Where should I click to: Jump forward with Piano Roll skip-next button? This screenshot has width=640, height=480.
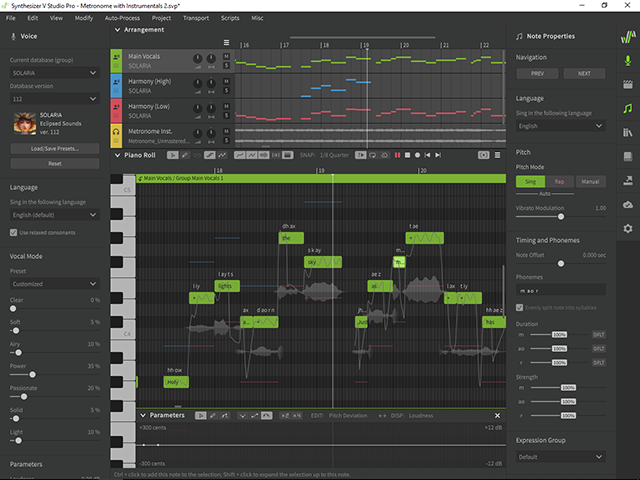click(x=438, y=155)
